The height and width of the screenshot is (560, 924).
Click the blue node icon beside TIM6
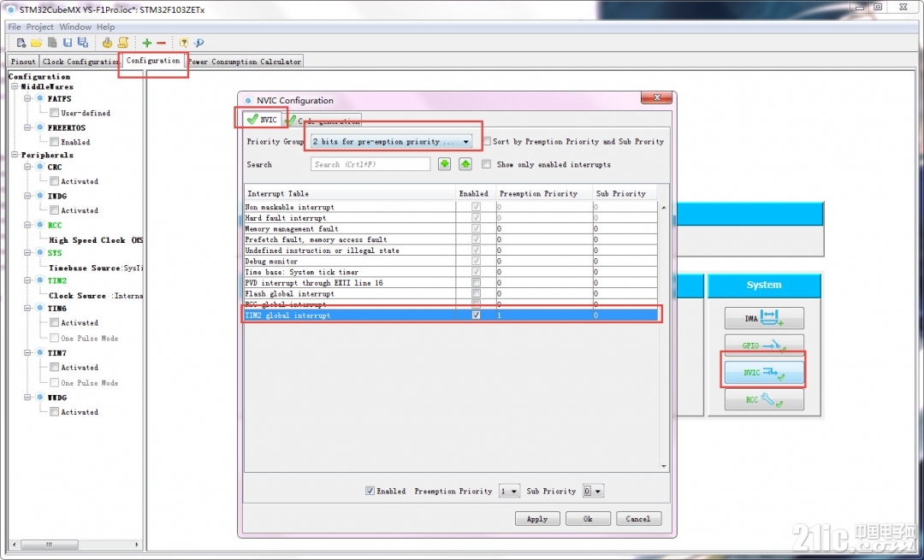40,308
